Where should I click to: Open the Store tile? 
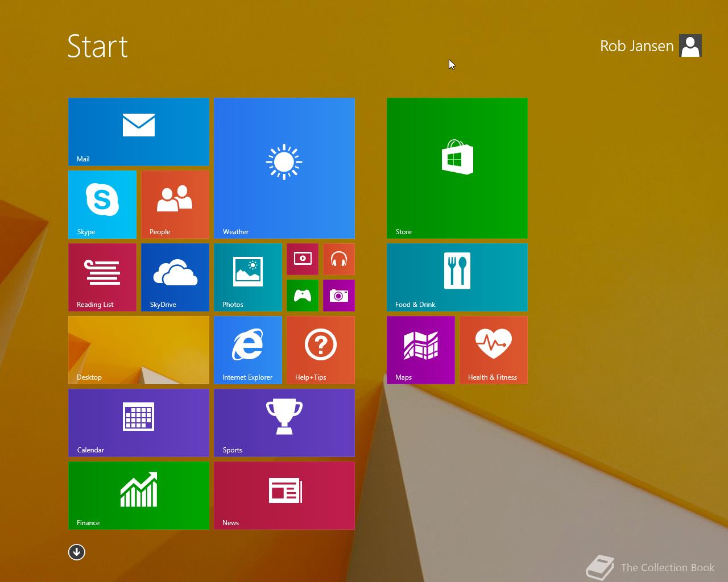pos(457,168)
